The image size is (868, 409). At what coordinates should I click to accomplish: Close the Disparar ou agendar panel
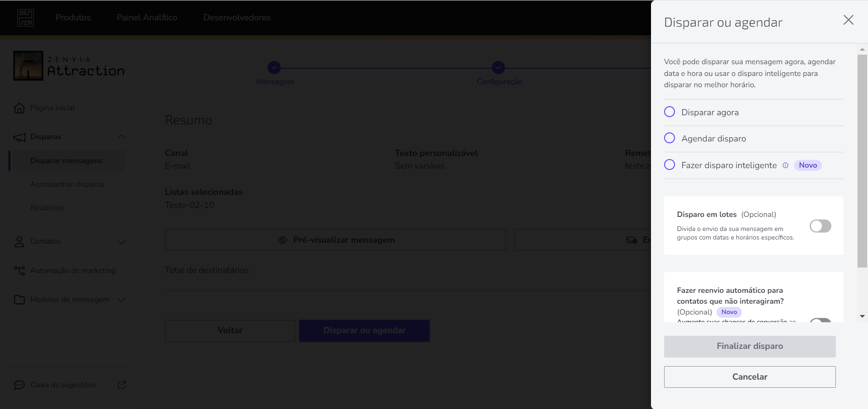pos(848,20)
